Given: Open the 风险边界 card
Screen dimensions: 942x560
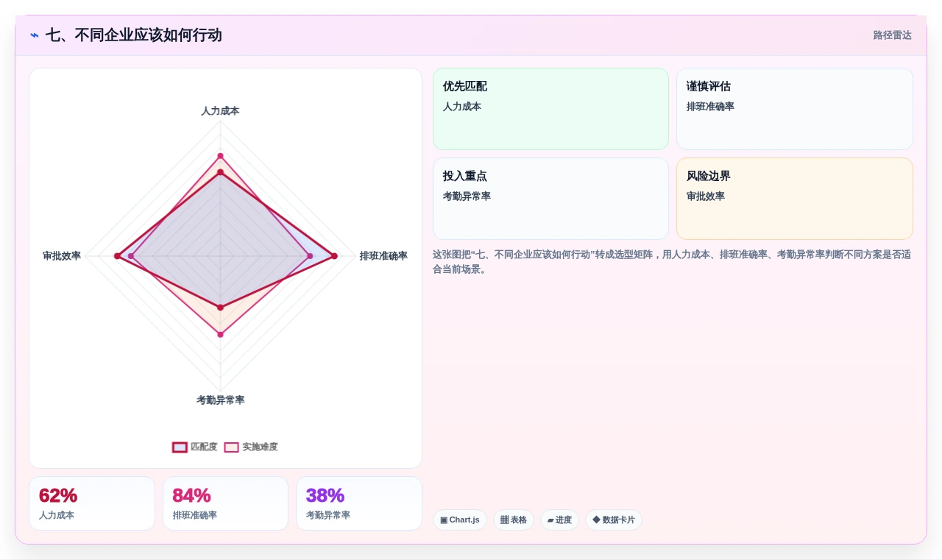Looking at the screenshot, I should pos(795,199).
